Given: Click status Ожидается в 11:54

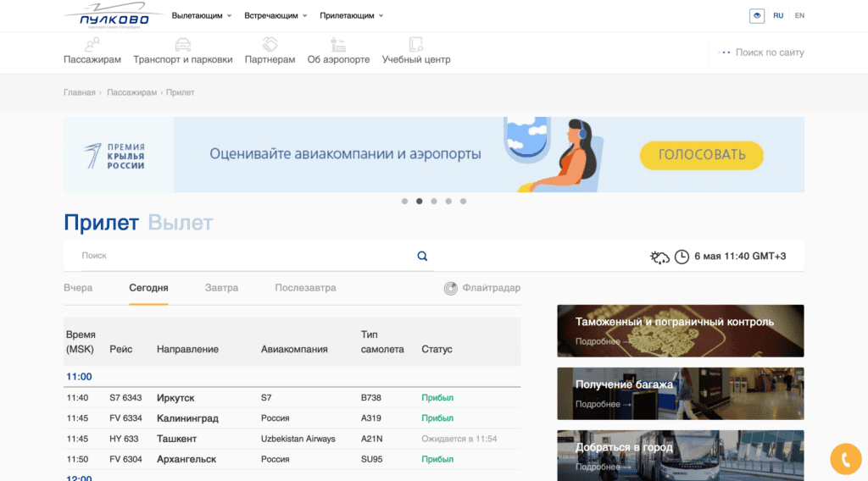Looking at the screenshot, I should (x=459, y=439).
